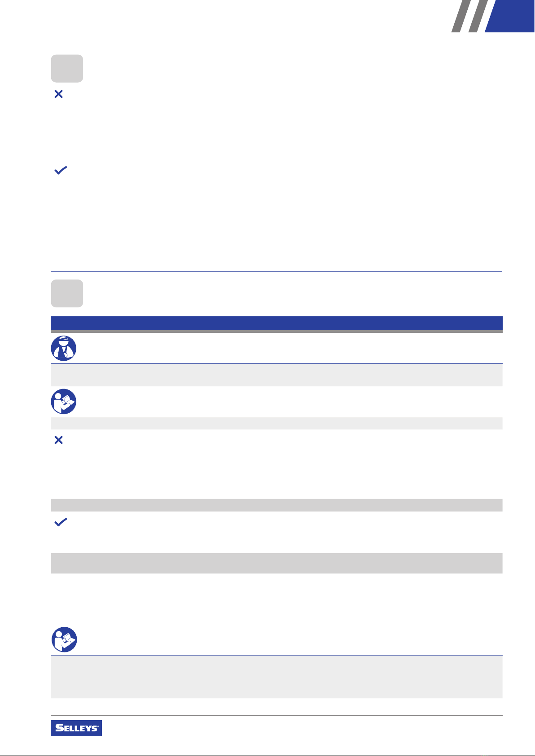Click the dark grey bar above the second checkmark

pyautogui.click(x=276, y=505)
